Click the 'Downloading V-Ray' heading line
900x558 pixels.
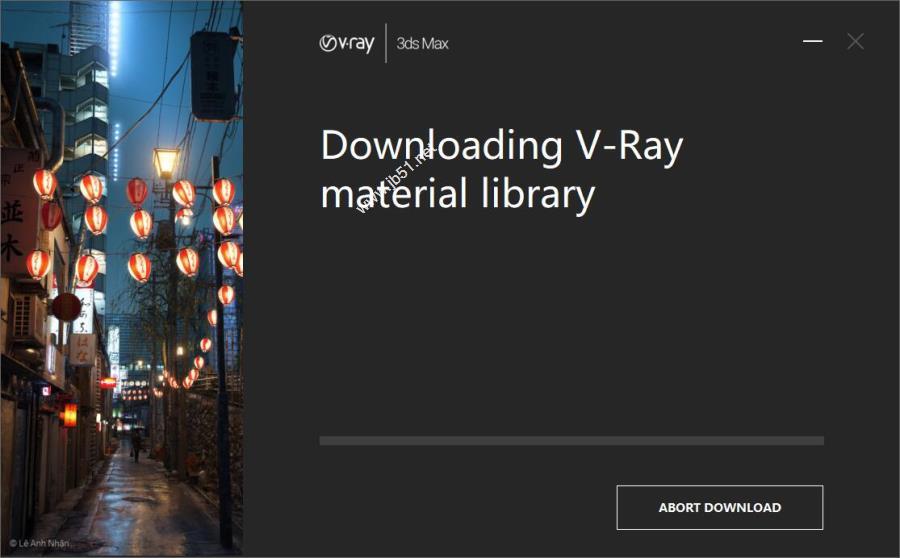point(502,145)
